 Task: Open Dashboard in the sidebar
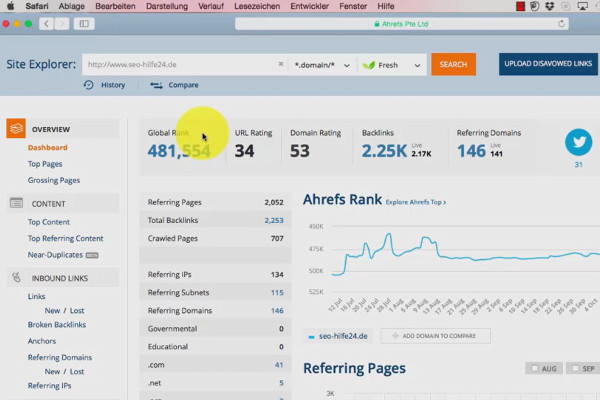coord(47,147)
